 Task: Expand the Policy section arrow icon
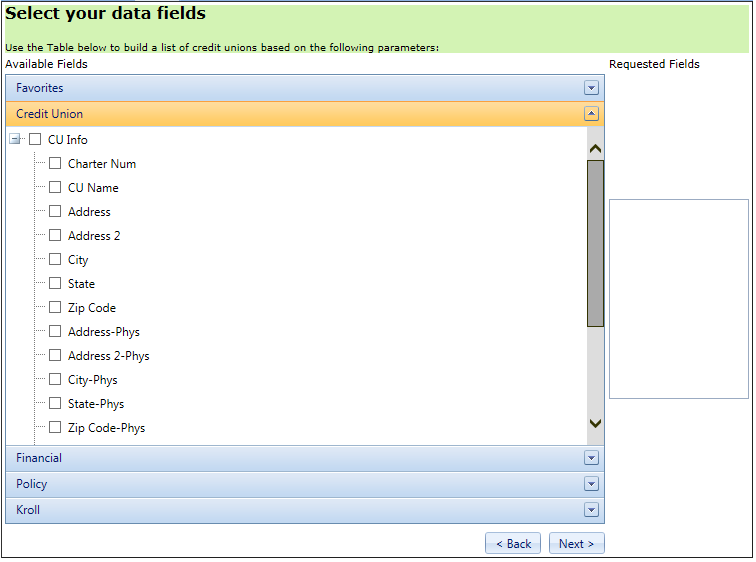coord(591,484)
